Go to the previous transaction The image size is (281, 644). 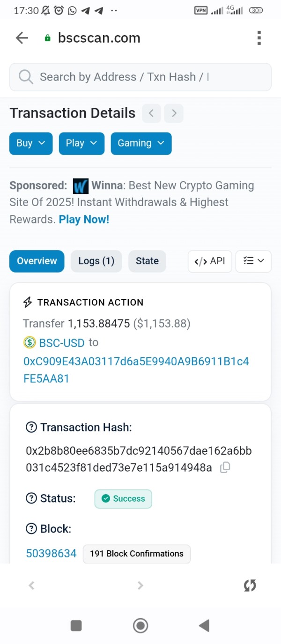pyautogui.click(x=151, y=113)
